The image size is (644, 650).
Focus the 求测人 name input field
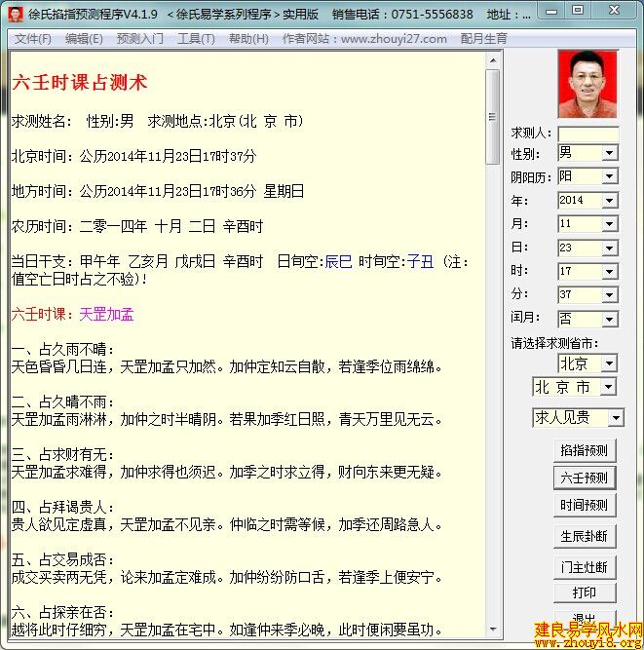[588, 134]
